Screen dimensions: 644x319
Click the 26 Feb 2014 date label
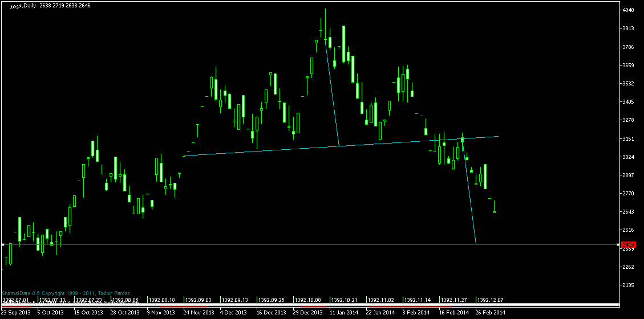[x=491, y=312]
